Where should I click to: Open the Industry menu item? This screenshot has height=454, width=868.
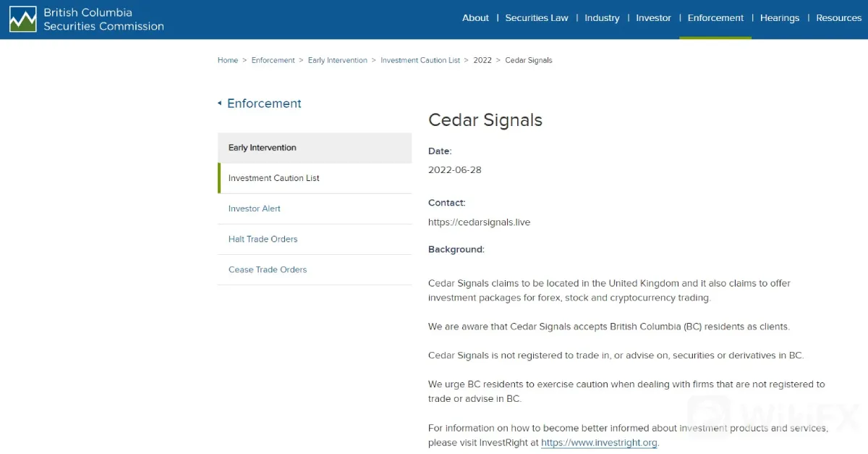point(602,18)
